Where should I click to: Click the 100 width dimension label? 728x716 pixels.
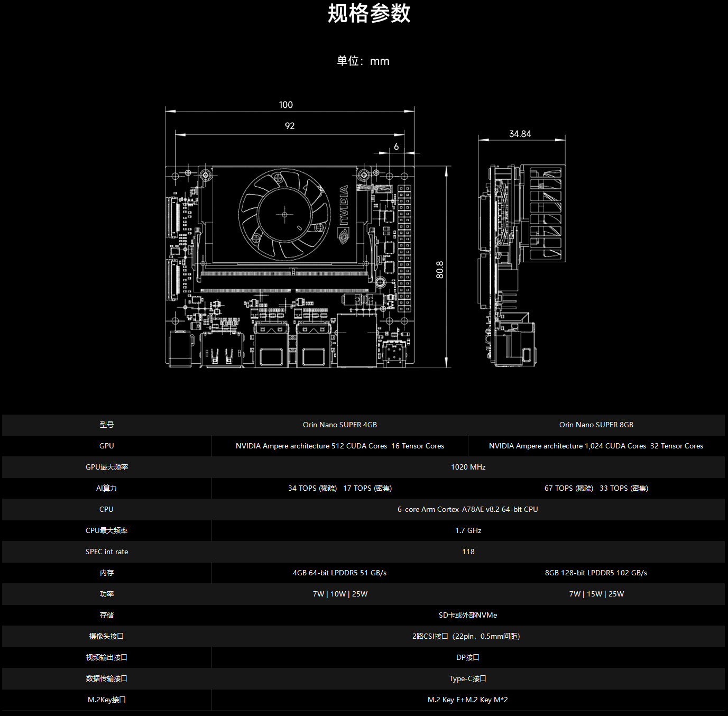(286, 105)
